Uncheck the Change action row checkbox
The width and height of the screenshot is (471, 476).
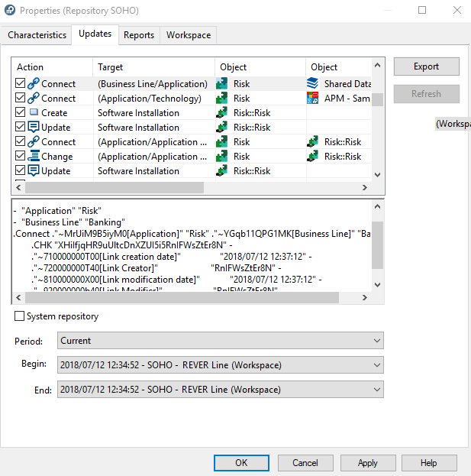21,157
